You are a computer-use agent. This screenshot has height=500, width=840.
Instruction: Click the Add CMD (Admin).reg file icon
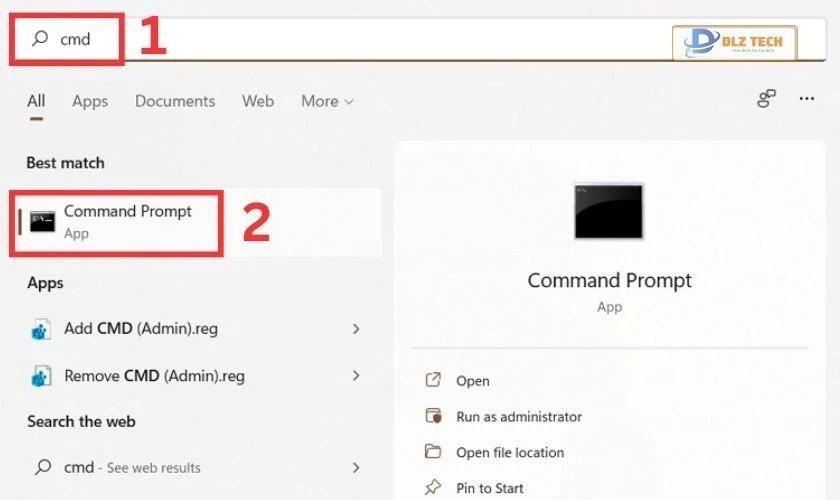click(x=41, y=329)
